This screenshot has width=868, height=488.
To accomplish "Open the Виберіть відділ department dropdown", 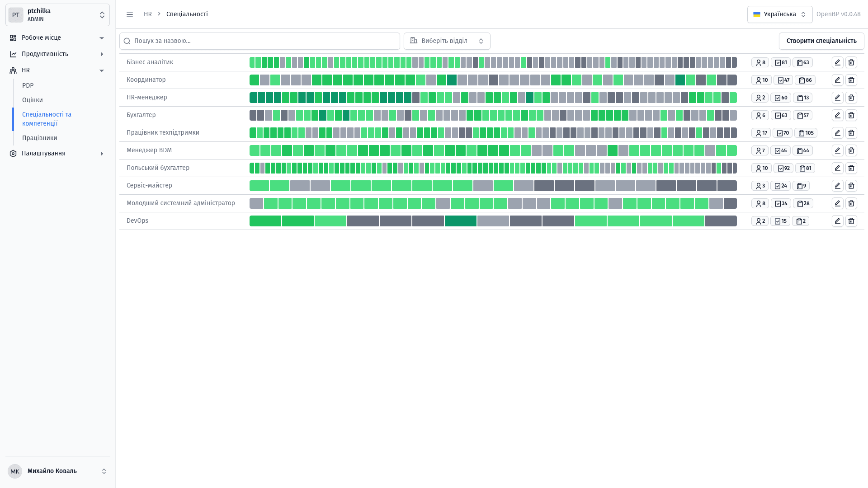I will point(447,41).
